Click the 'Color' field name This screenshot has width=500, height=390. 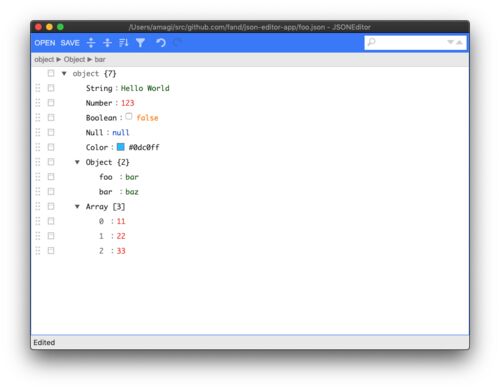pos(97,147)
